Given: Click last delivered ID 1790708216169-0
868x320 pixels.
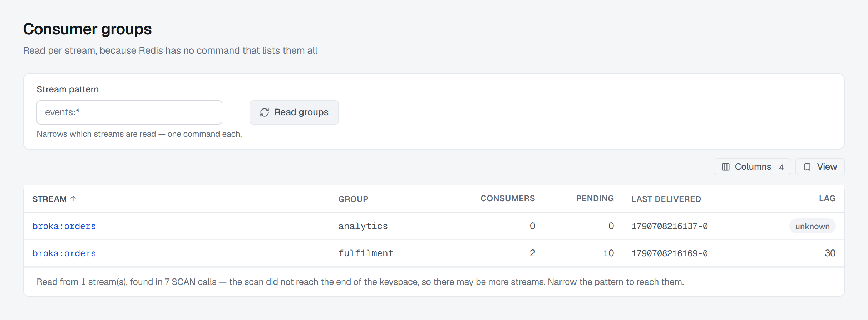Looking at the screenshot, I should [x=670, y=253].
